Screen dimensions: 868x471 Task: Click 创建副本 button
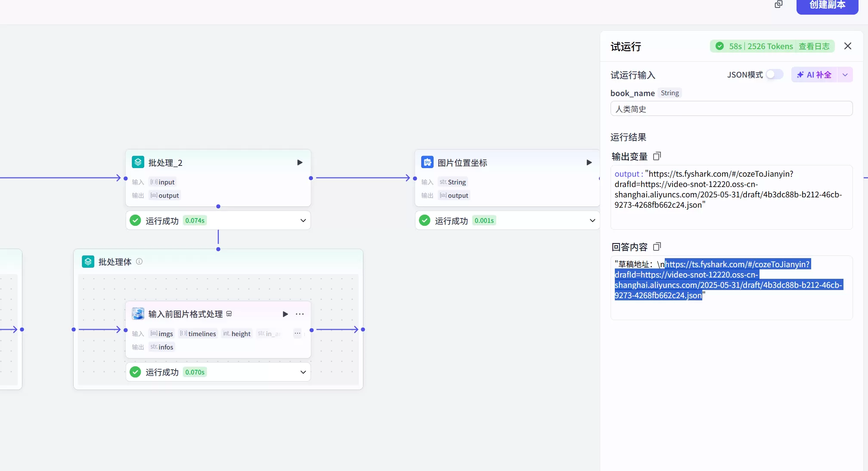(x=827, y=5)
